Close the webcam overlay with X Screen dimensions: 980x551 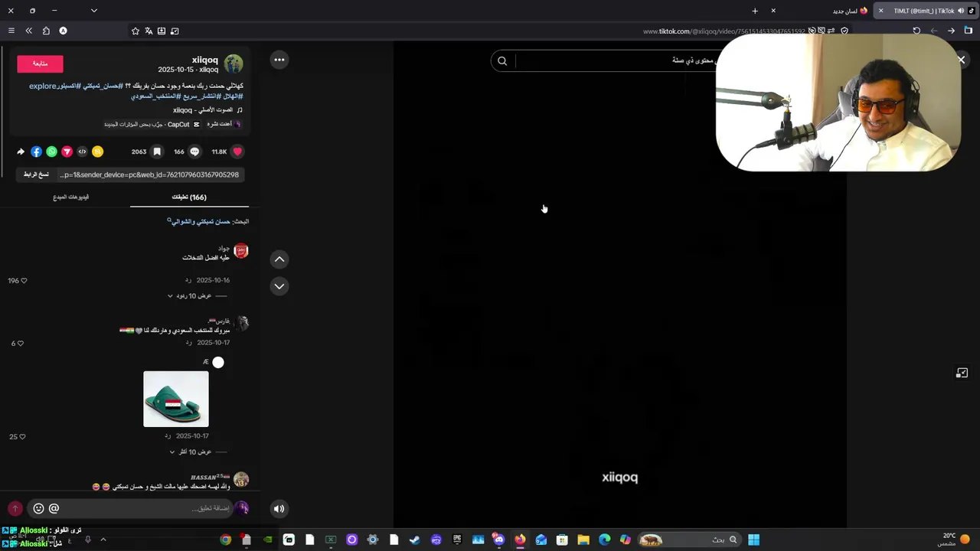(962, 60)
